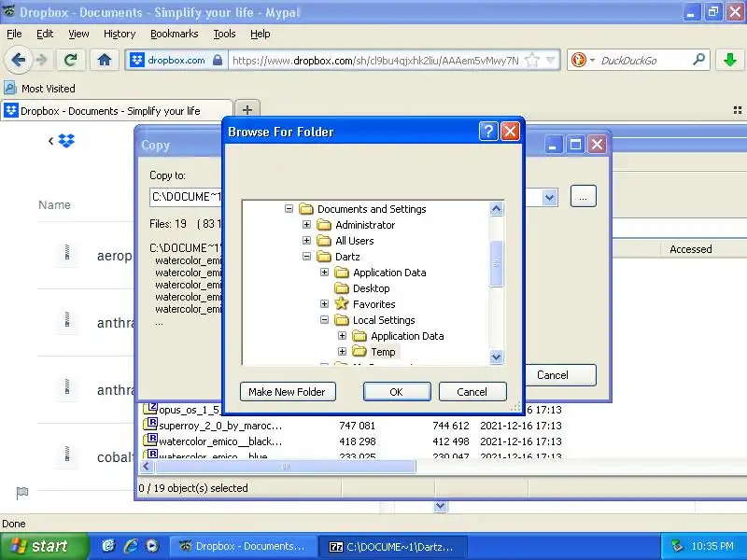Image resolution: width=747 pixels, height=560 pixels.
Task: Click the padlock security icon
Action: 218,60
